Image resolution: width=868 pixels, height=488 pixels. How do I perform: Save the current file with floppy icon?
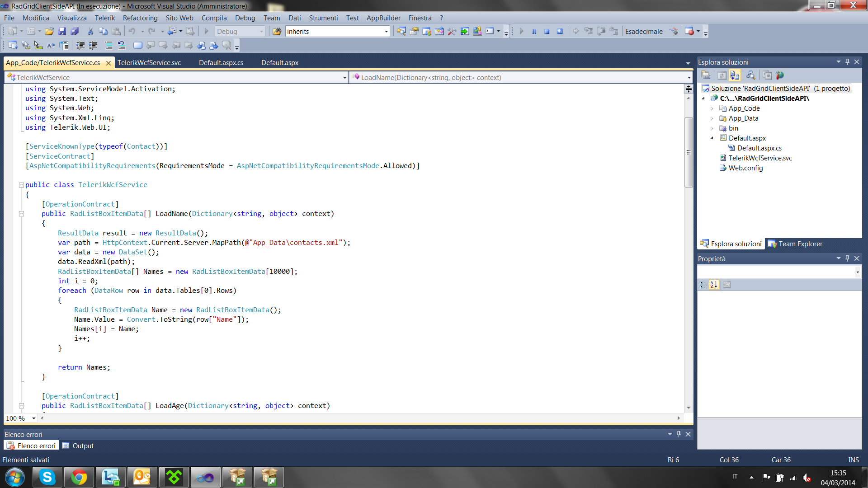click(62, 31)
